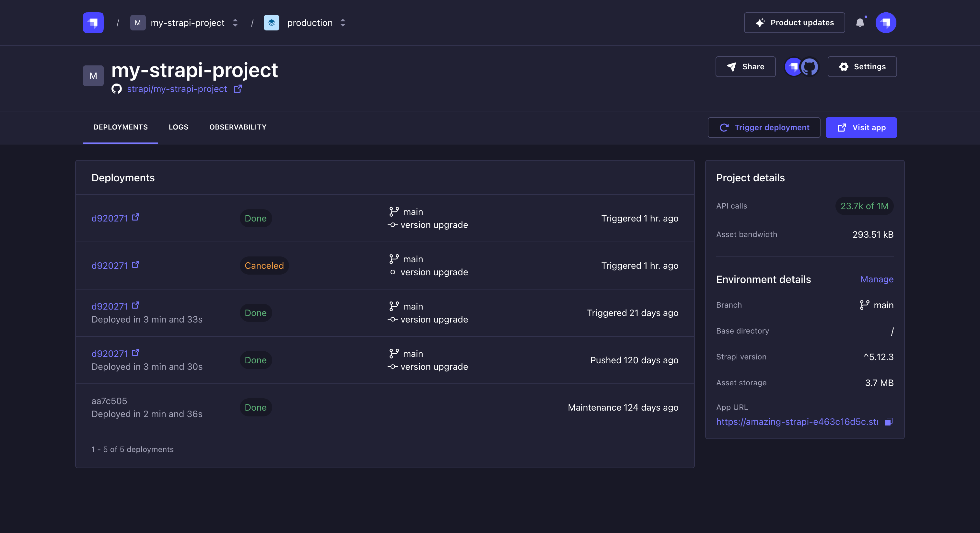Trigger a new deployment
The image size is (980, 533).
click(x=764, y=128)
